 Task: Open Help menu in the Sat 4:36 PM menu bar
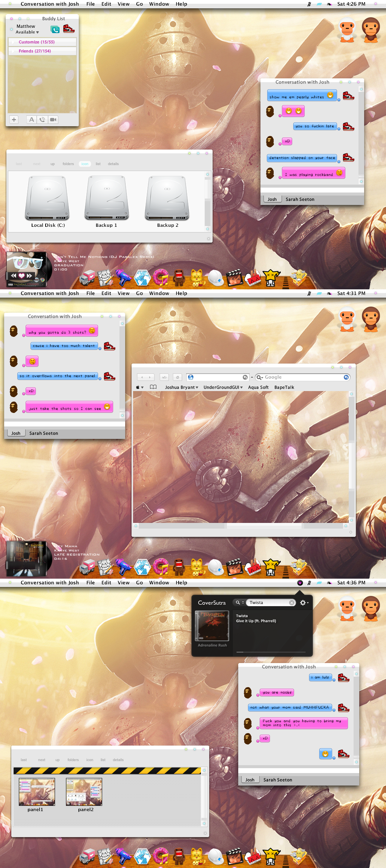[181, 582]
